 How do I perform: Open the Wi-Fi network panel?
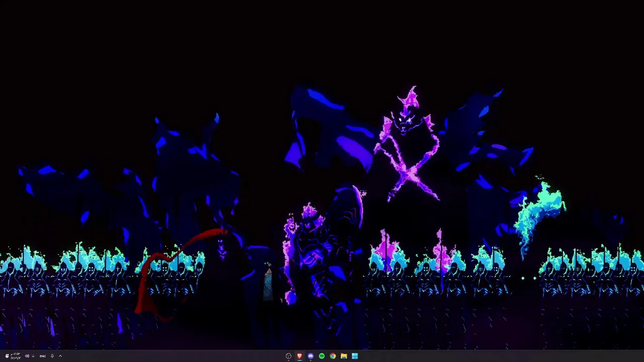coord(33,356)
